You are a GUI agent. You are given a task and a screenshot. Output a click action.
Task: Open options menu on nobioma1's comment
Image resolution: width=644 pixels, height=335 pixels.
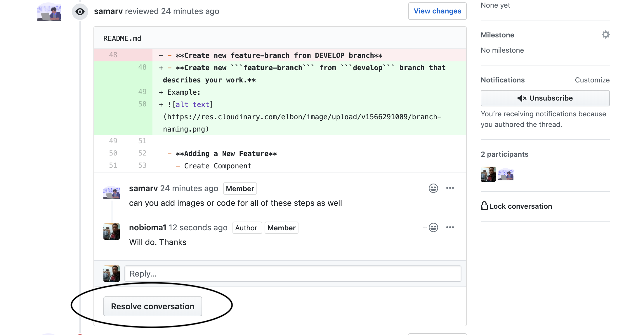coord(450,227)
